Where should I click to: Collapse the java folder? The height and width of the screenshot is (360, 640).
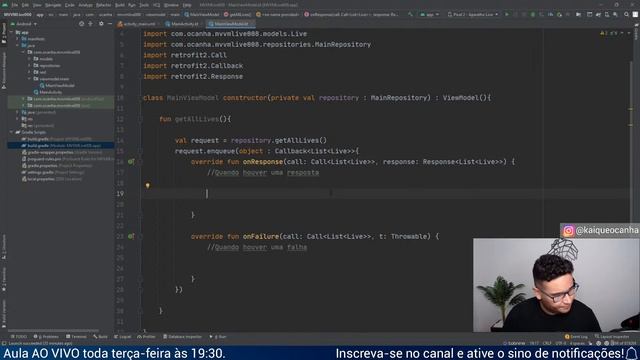tap(18, 46)
